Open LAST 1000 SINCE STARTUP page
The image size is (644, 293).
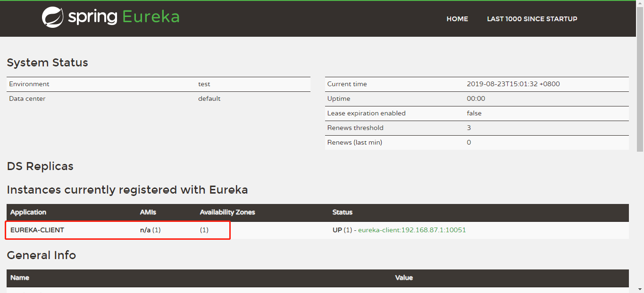coord(532,19)
